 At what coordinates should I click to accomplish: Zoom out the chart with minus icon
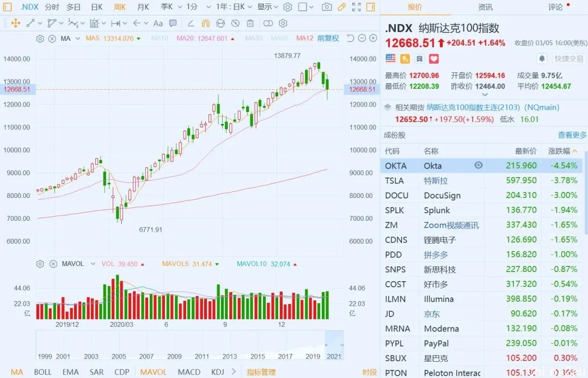point(362,38)
